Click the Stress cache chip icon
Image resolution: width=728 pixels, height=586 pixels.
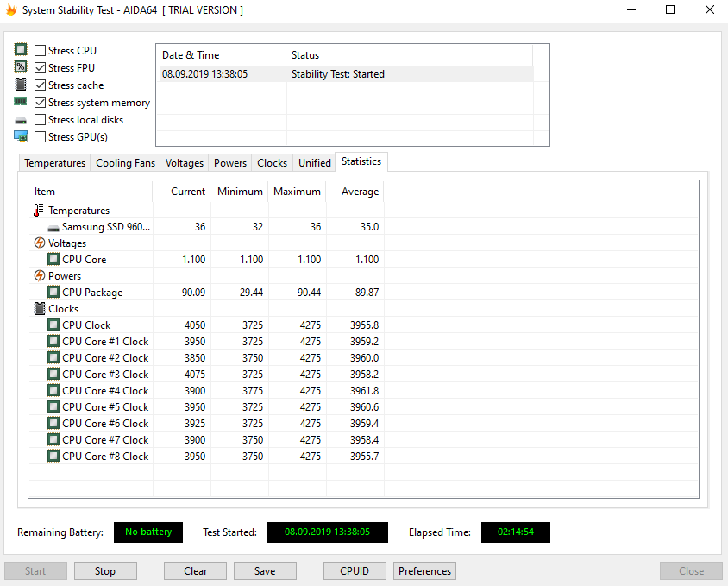(x=21, y=84)
